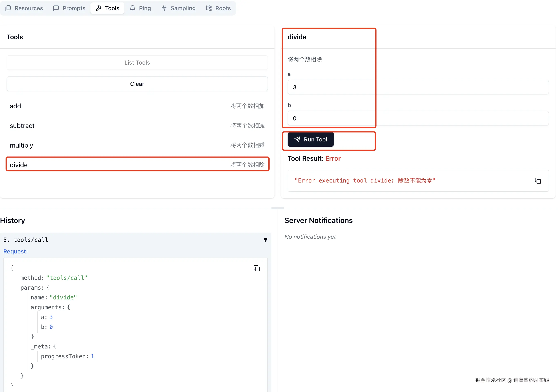The height and width of the screenshot is (392, 558).
Task: Switch to the Prompts tab
Action: pos(69,8)
